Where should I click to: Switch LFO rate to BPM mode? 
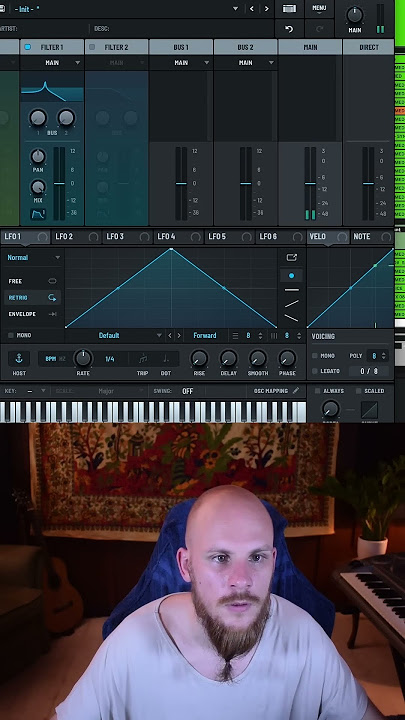50,359
